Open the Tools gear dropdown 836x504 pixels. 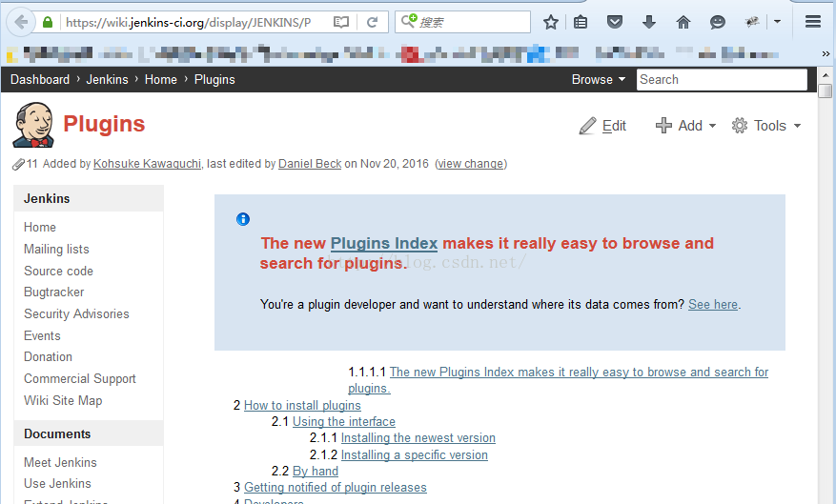(766, 126)
